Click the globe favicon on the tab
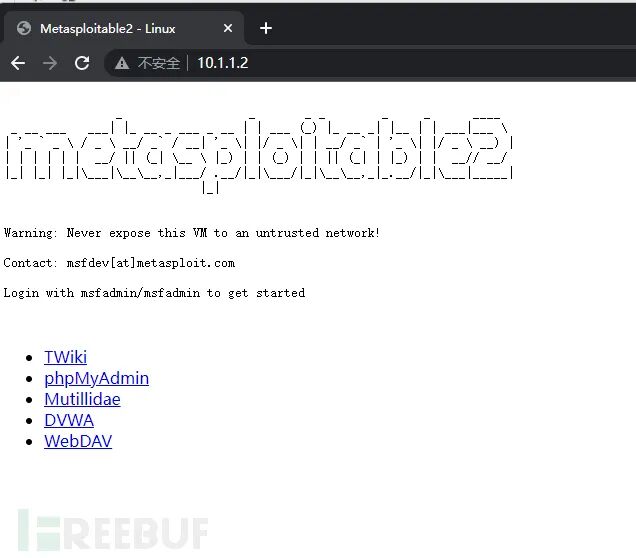Image resolution: width=636 pixels, height=558 pixels. tap(24, 28)
